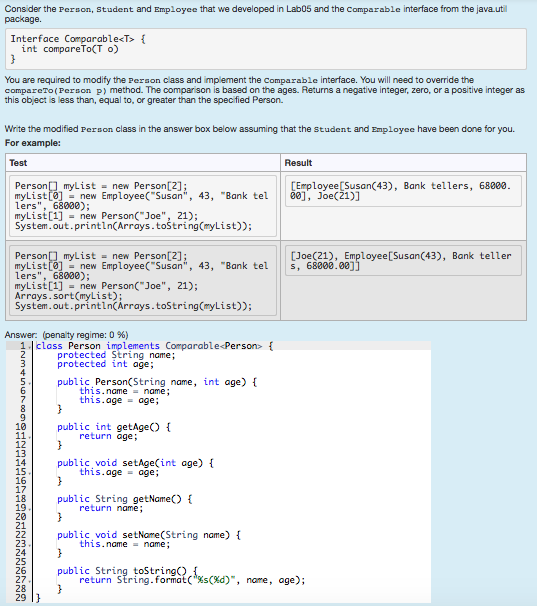Click the 'public void setName(String name) {' line
Screen dimensions: 537x606
tap(149, 535)
